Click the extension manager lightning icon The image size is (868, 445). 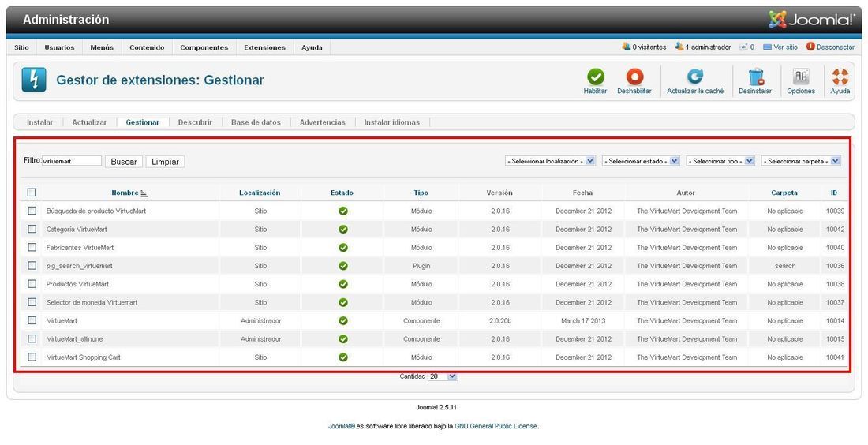(34, 80)
